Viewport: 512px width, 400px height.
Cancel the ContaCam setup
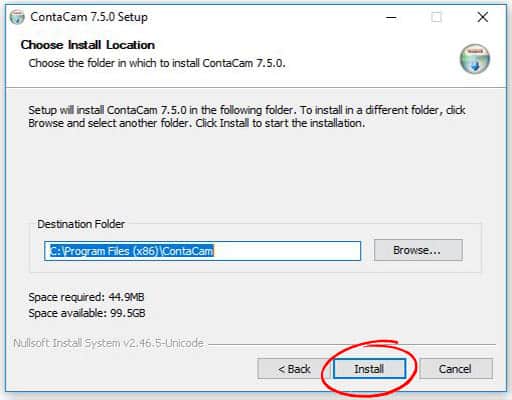[455, 369]
